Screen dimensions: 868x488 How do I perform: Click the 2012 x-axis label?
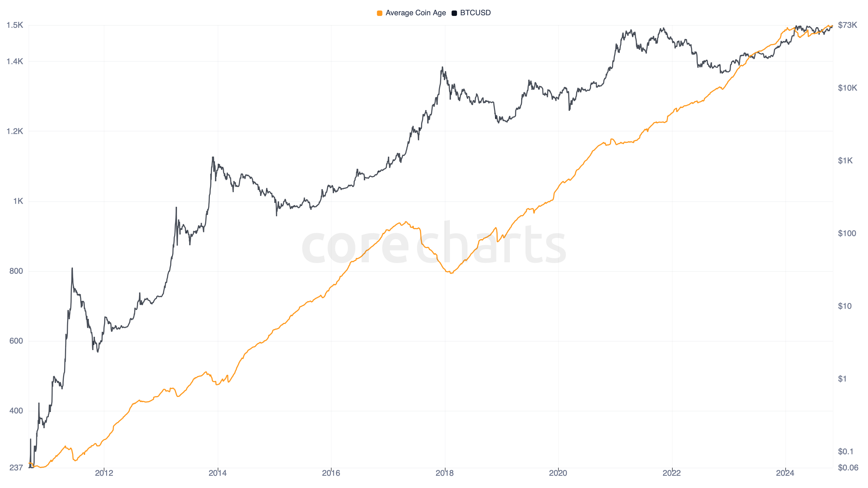104,473
